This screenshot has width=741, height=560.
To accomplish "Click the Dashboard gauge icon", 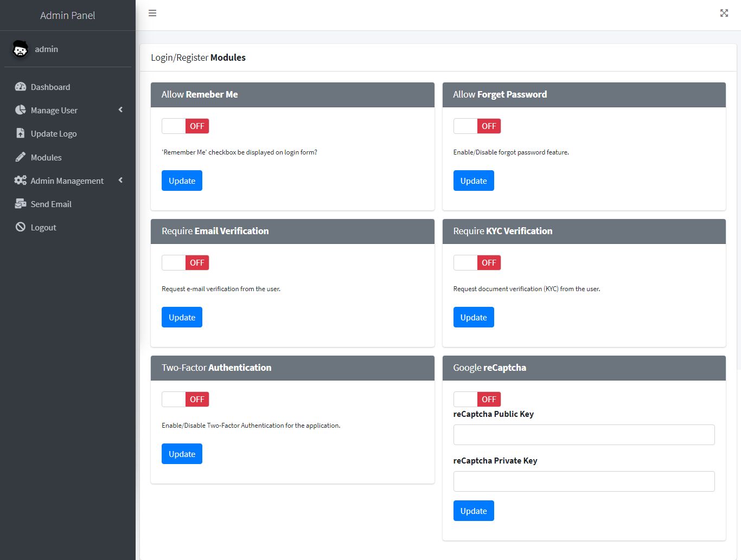I will pos(21,87).
